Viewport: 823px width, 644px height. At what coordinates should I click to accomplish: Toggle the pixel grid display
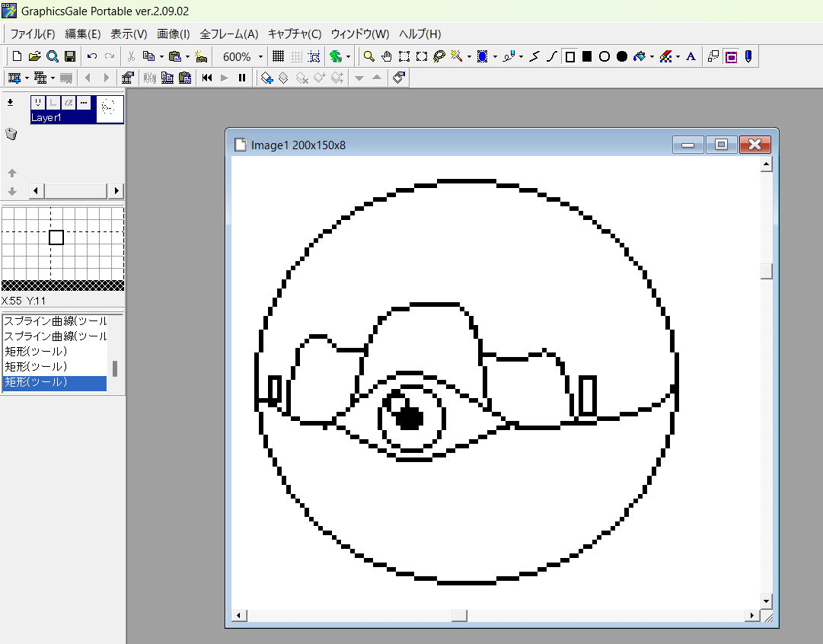pos(278,56)
